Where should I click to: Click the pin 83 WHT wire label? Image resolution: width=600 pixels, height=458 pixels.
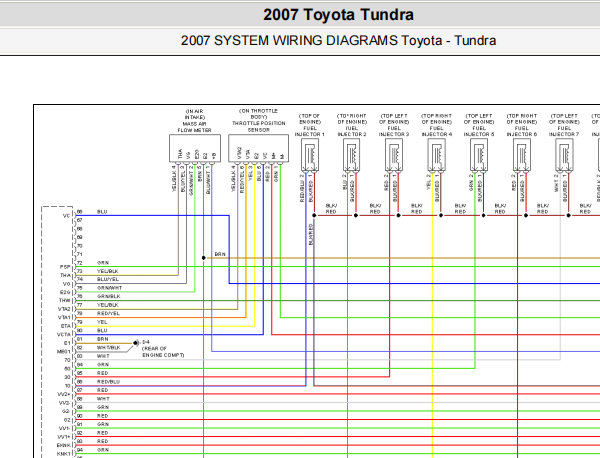pos(103,356)
